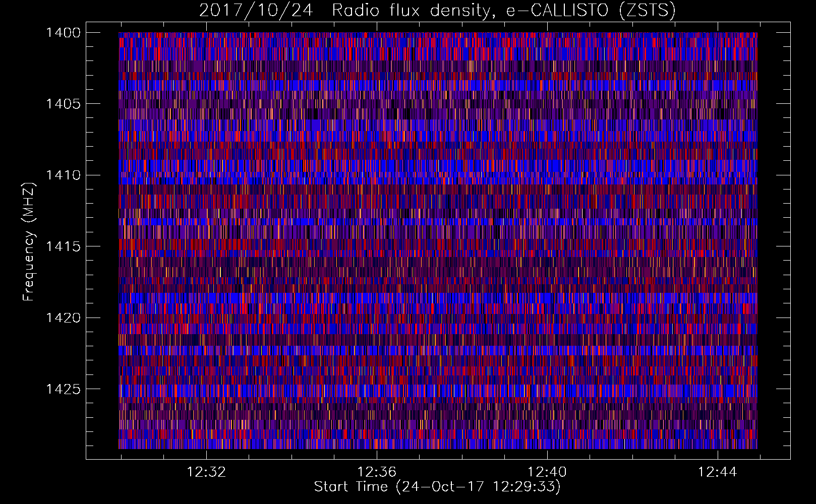Select the 1420 frequency axis label

(63, 318)
